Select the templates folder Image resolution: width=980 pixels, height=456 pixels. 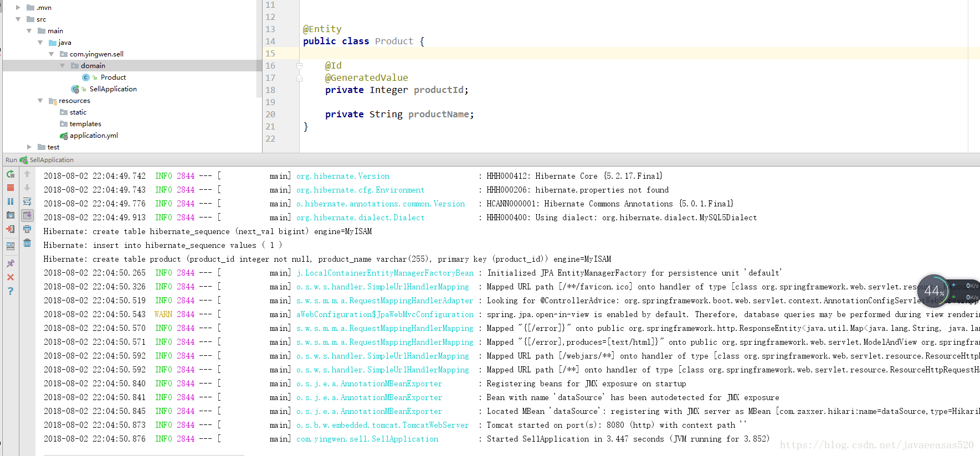[85, 124]
